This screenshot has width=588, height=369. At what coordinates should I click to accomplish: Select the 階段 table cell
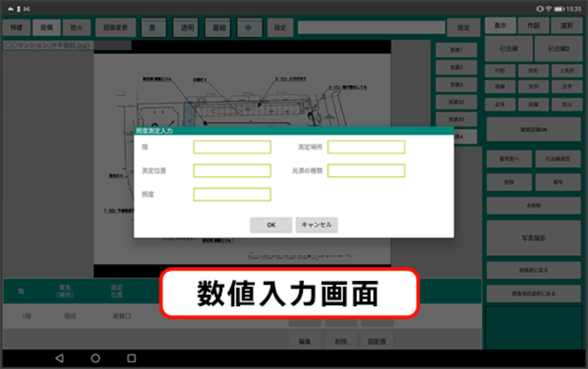[70, 316]
